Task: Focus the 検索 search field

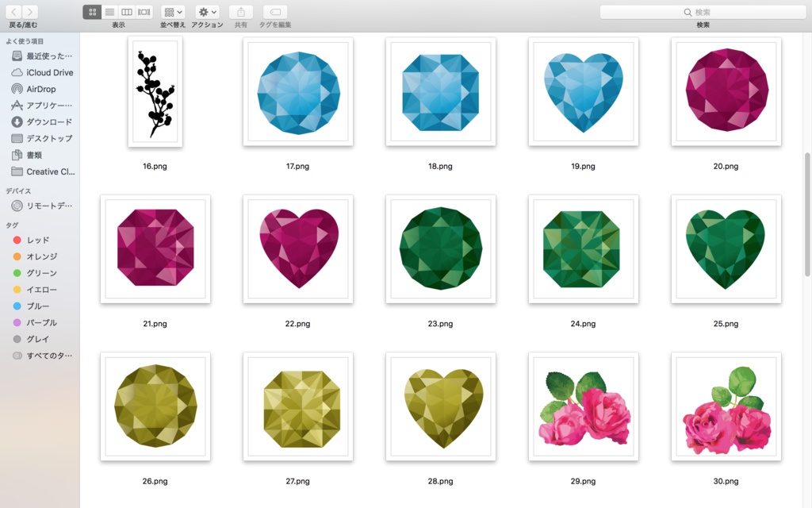Action: tap(703, 12)
